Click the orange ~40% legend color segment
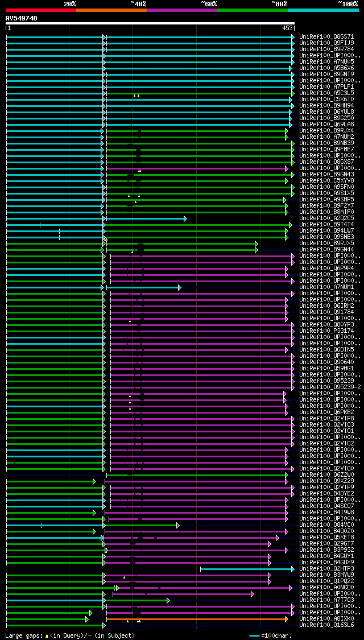 tap(111, 10)
